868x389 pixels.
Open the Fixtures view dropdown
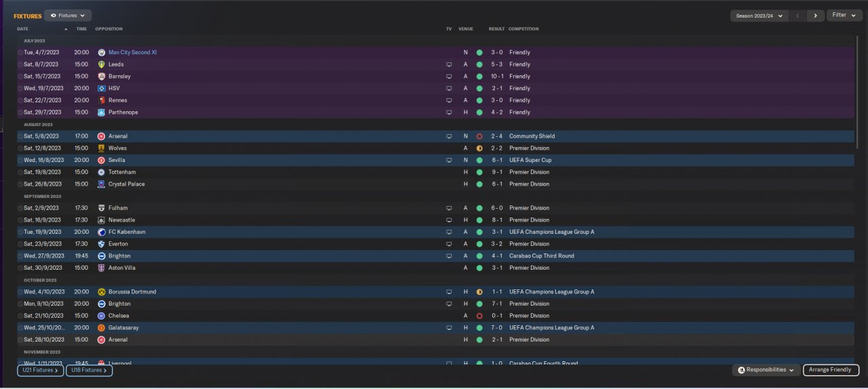68,15
